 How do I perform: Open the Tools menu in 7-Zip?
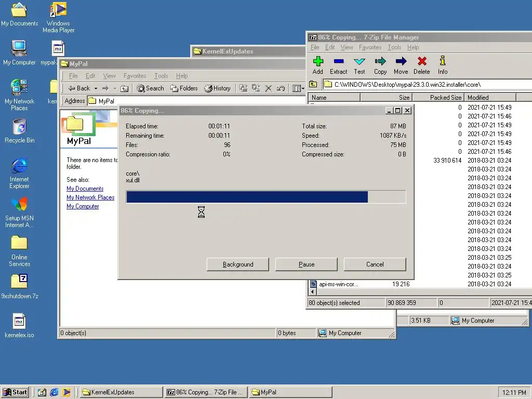point(394,47)
